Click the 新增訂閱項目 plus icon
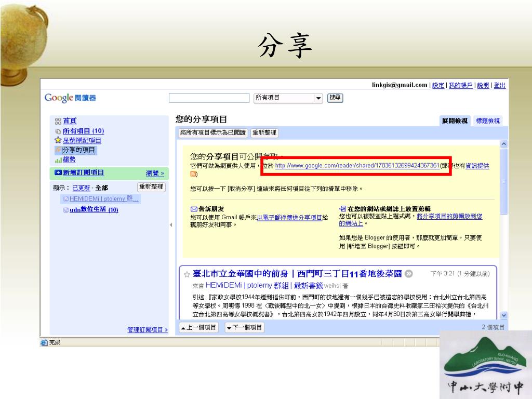This screenshot has width=532, height=399. 58,172
